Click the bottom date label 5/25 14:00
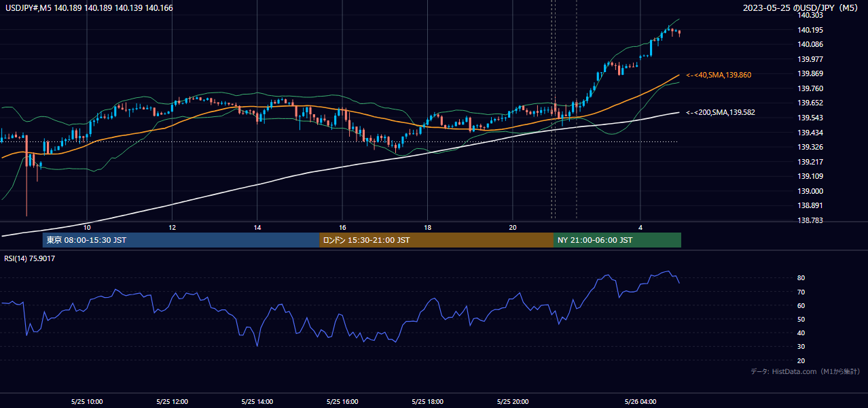Viewport: 868px width, 408px height. [257, 402]
